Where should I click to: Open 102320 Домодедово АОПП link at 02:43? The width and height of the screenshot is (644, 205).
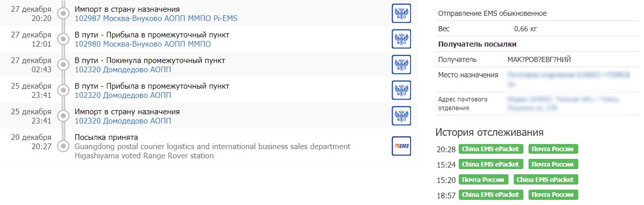(123, 70)
